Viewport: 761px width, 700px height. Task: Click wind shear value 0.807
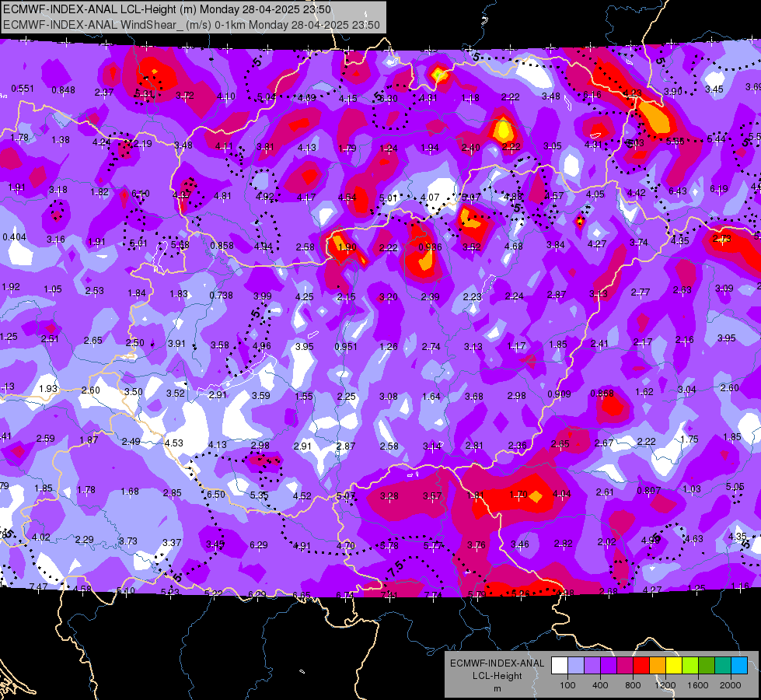(648, 491)
